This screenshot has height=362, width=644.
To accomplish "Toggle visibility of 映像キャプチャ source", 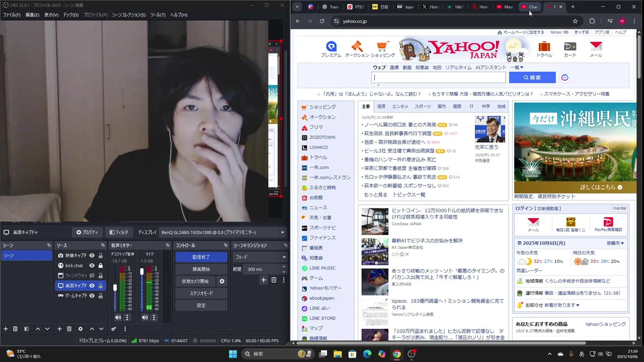I will tap(92, 255).
